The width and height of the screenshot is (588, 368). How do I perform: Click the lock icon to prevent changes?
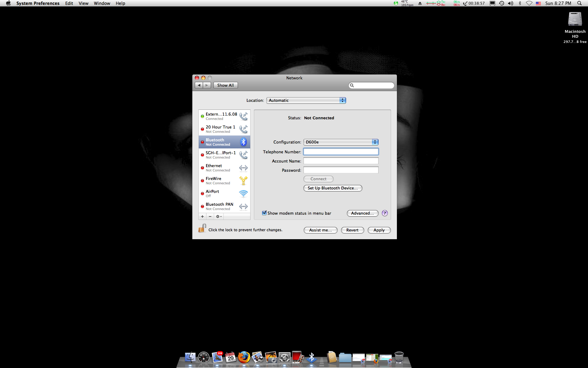tap(202, 228)
